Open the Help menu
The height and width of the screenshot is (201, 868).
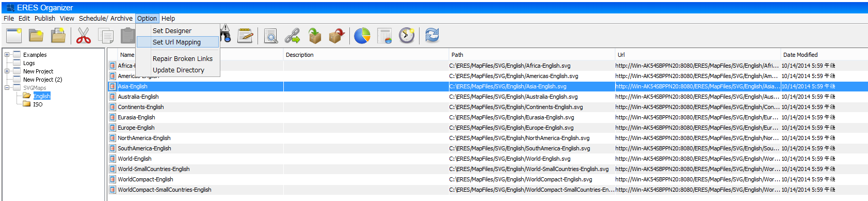pos(168,18)
